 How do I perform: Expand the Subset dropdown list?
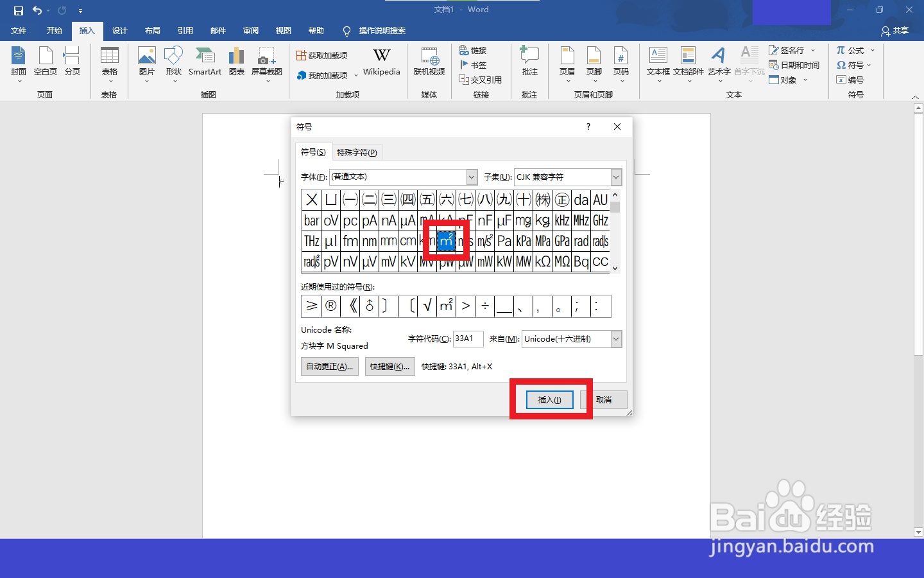coord(616,177)
